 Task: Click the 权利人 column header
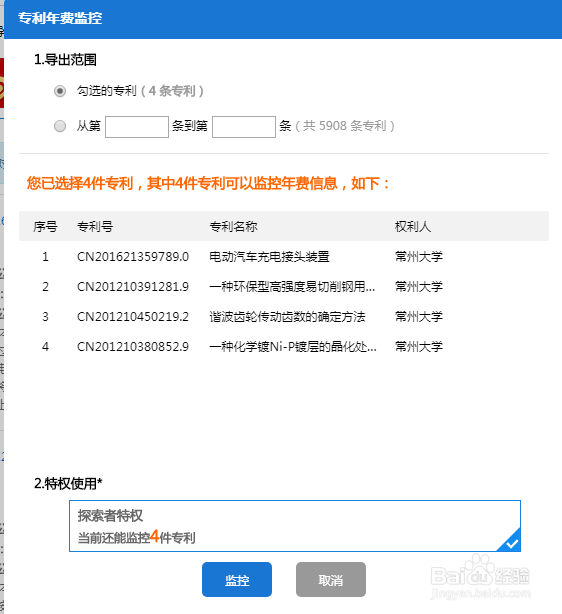pyautogui.click(x=413, y=226)
